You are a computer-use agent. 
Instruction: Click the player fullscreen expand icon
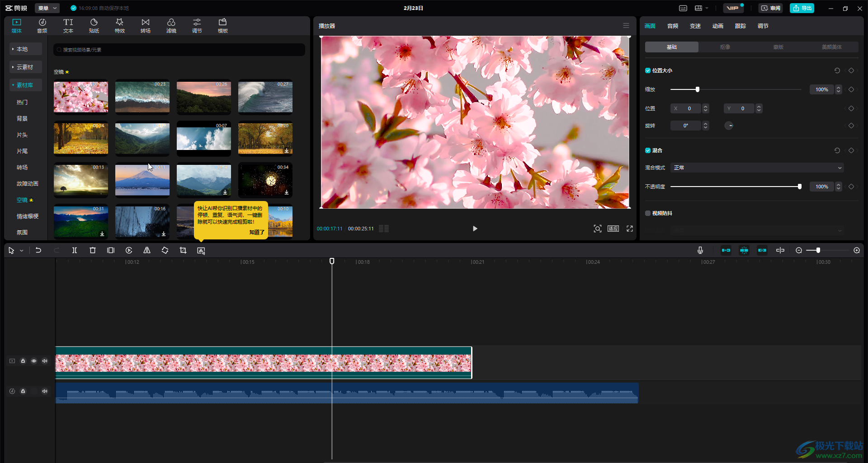pyautogui.click(x=630, y=229)
